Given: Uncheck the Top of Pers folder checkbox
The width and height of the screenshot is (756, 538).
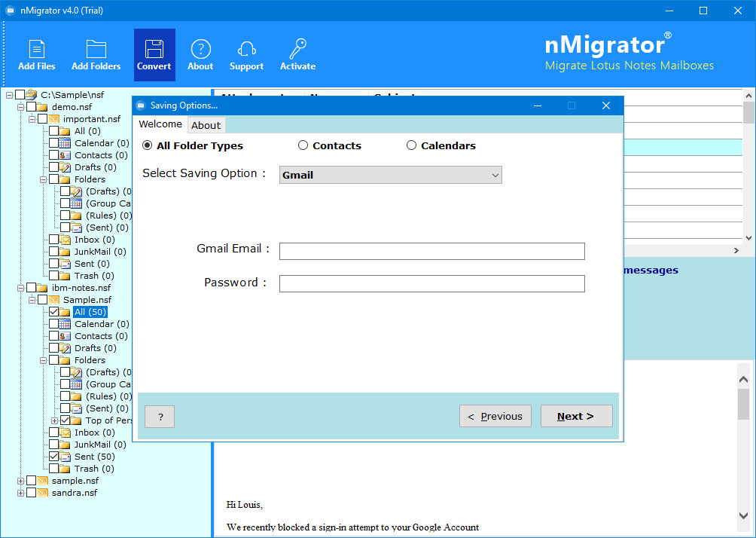Looking at the screenshot, I should [x=65, y=420].
